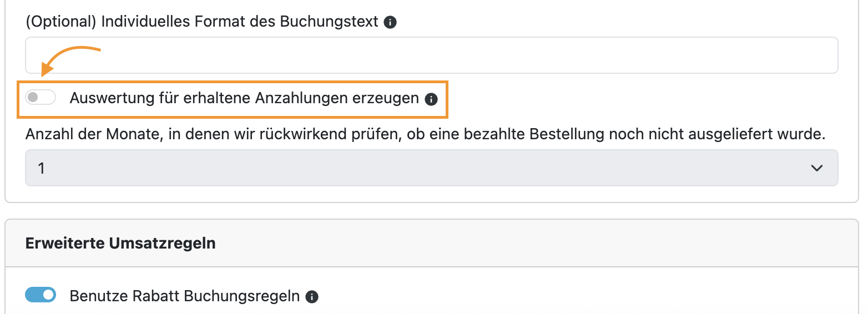
Task: Click label Auswertung für erhaltene Anzahlungen erzeugen
Action: pyautogui.click(x=244, y=99)
